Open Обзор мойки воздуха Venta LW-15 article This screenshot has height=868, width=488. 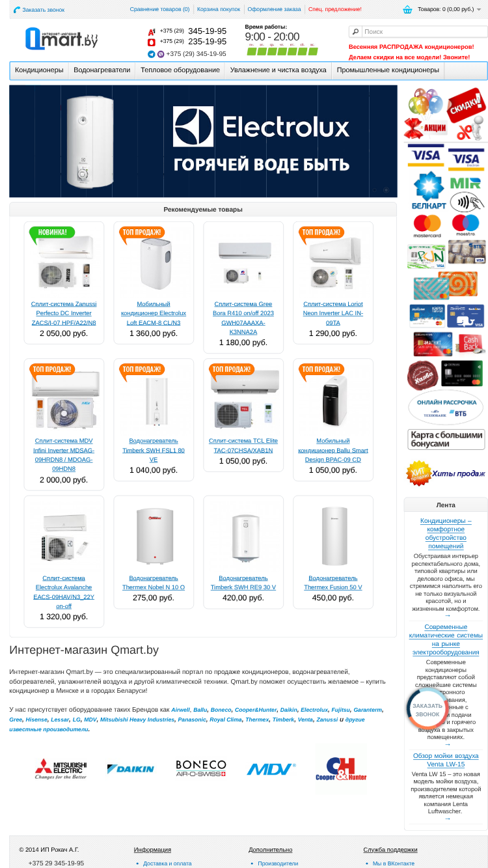click(x=446, y=760)
